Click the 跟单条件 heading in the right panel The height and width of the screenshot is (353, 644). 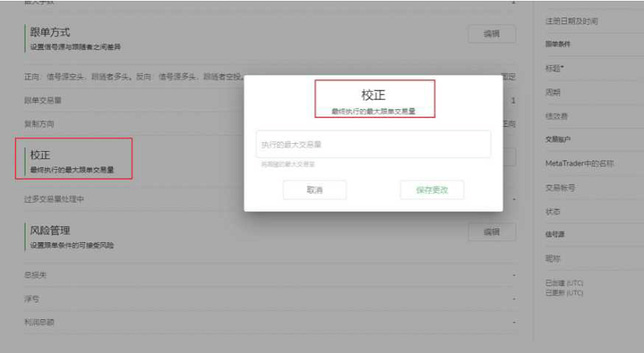(558, 44)
